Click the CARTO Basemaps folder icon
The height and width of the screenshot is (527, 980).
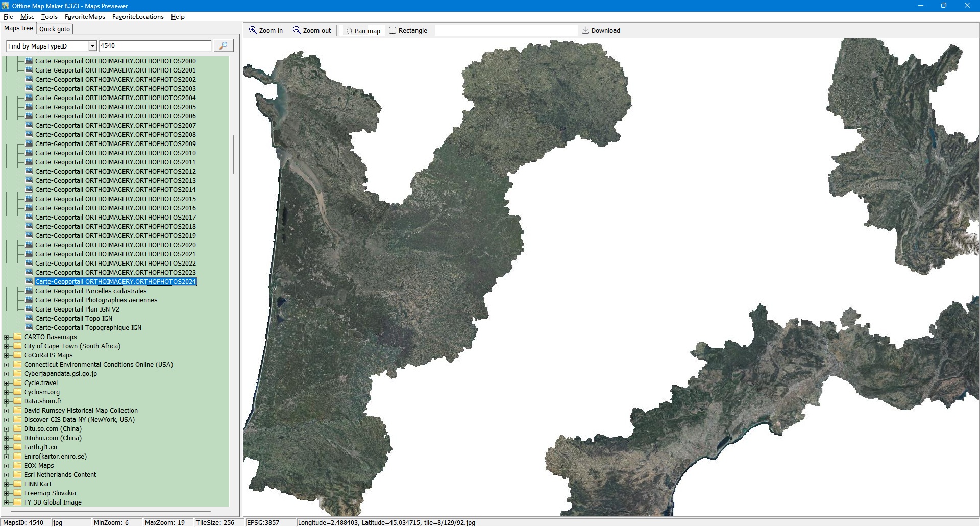(17, 337)
